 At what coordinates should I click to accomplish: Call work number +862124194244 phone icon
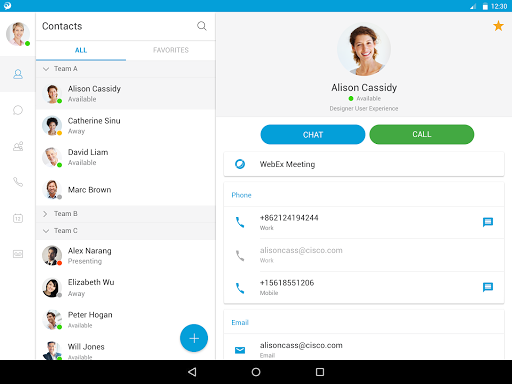(240, 222)
